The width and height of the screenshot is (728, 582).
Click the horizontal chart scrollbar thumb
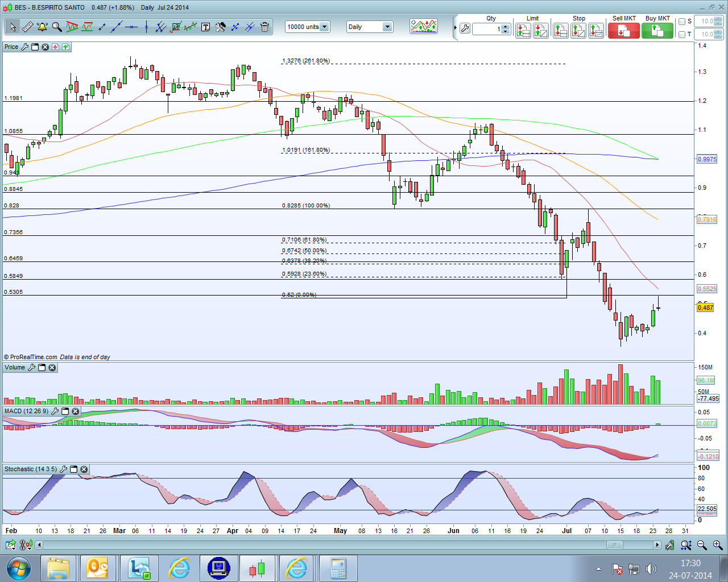click(x=614, y=545)
